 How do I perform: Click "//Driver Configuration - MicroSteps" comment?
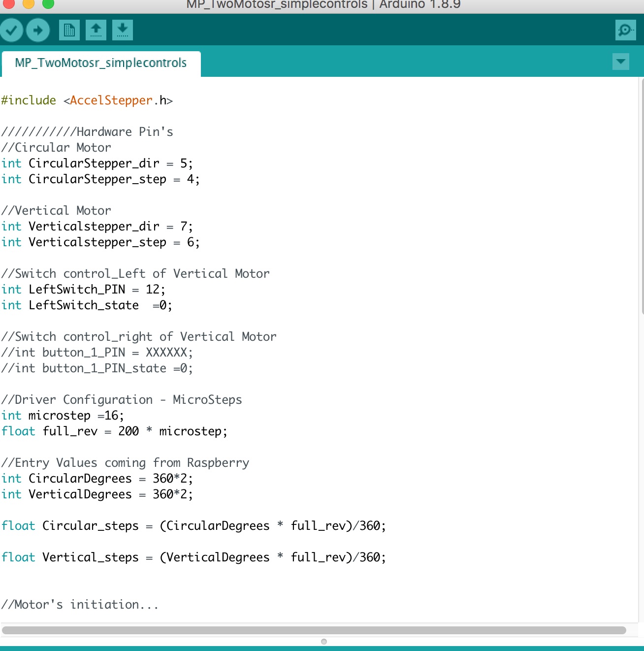point(122,400)
